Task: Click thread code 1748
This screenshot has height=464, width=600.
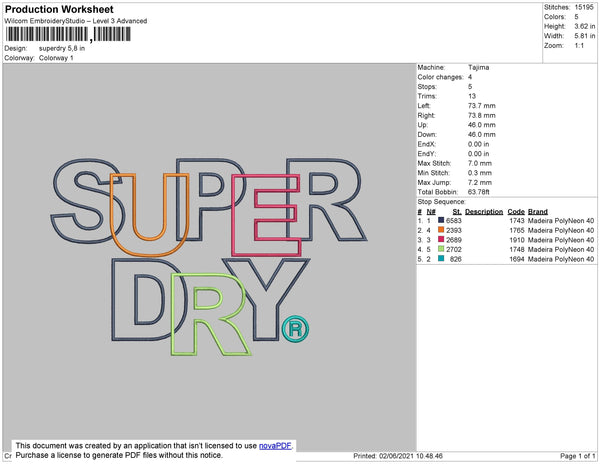Action: tap(517, 249)
